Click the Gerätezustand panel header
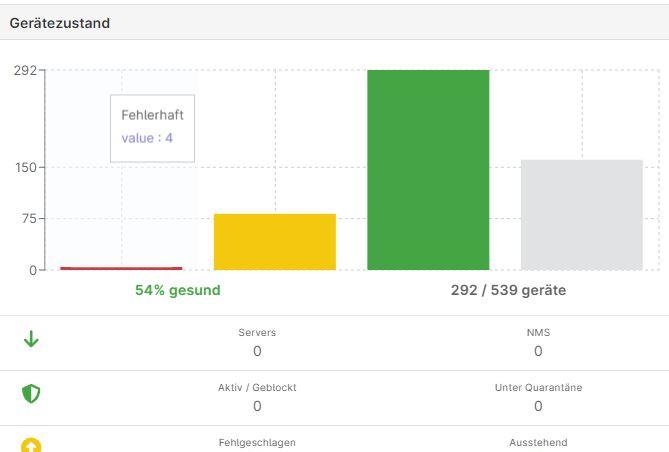This screenshot has width=669, height=452. pyautogui.click(x=334, y=23)
